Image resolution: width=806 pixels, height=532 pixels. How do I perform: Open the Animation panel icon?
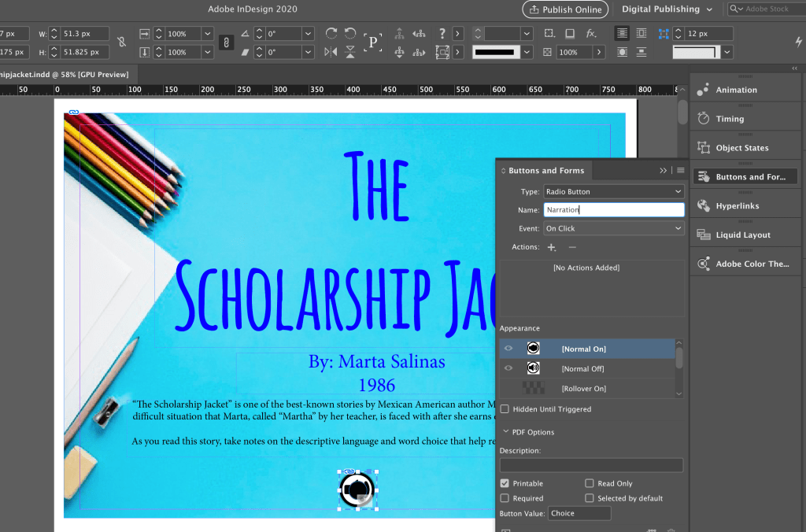coord(704,90)
